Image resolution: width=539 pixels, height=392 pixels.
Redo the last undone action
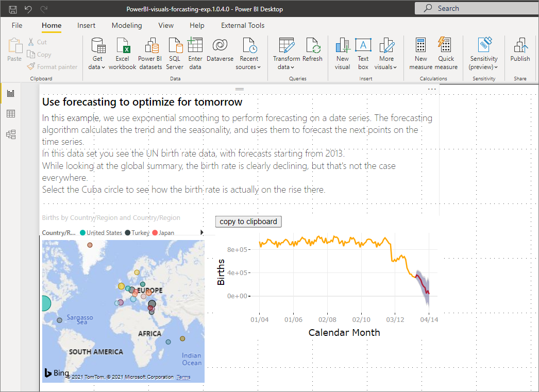pos(44,9)
